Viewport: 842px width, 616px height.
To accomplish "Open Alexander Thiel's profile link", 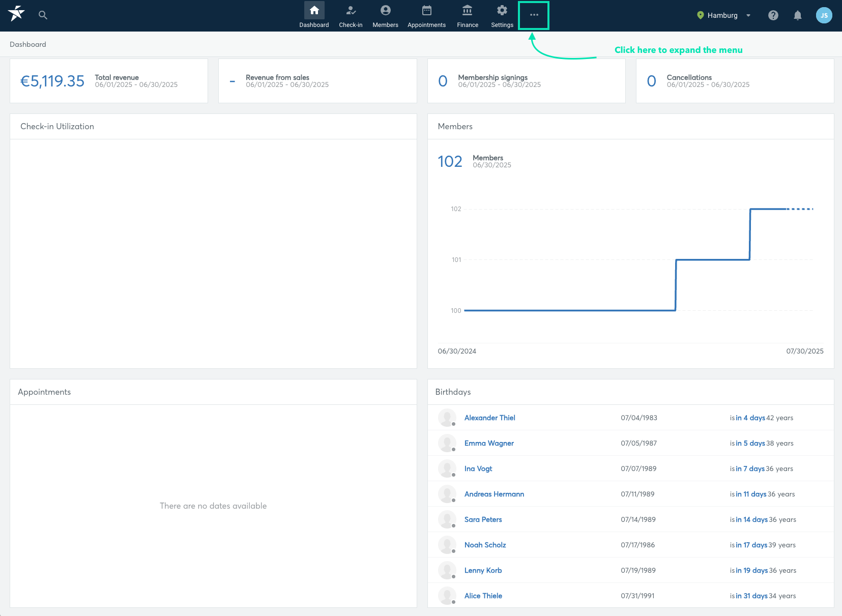I will [x=489, y=418].
